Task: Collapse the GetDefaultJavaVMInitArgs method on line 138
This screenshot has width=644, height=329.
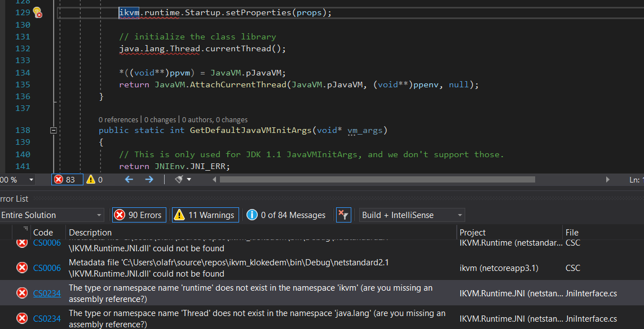Action: point(54,130)
